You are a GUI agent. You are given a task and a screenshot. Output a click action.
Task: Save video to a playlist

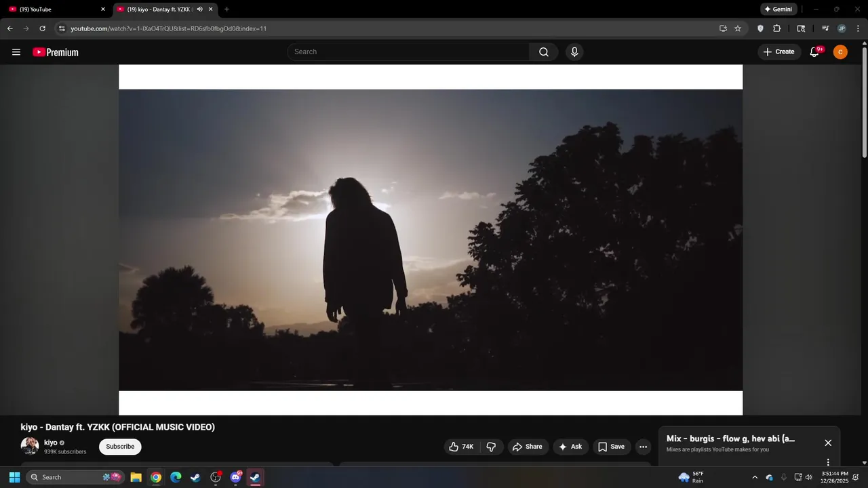(612, 447)
